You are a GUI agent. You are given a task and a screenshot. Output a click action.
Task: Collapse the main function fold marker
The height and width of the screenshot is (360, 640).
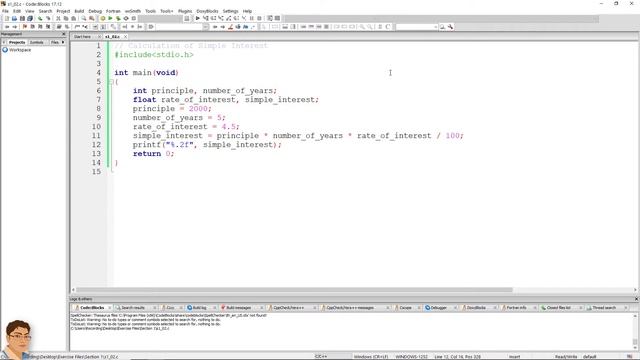tap(111, 82)
